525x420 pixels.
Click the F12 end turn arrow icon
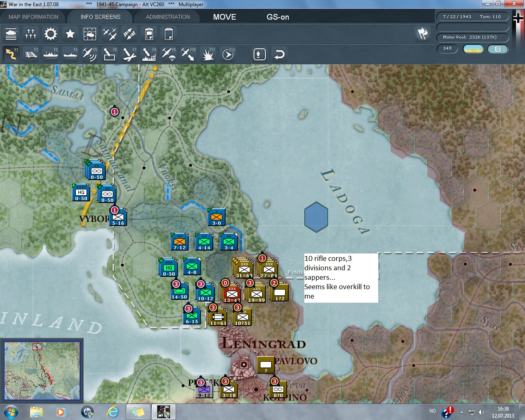(228, 54)
